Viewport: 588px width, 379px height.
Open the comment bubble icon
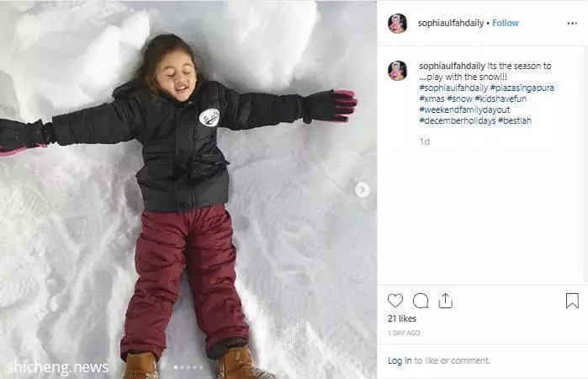click(421, 301)
